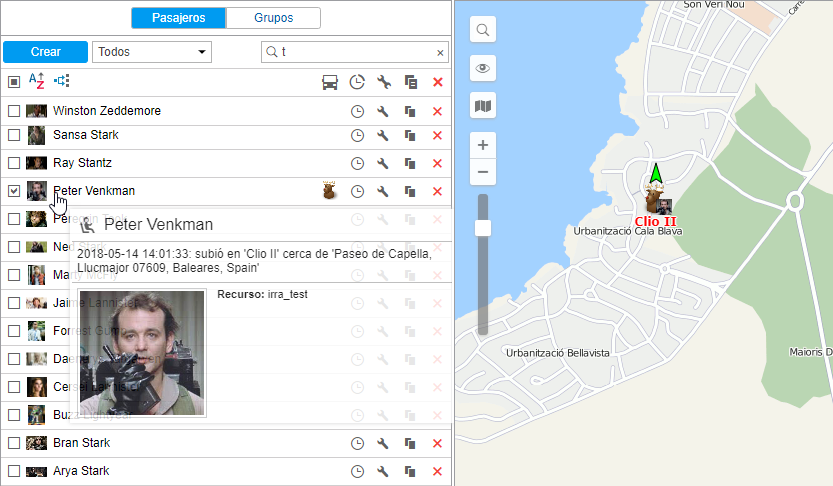Check the Buzz Lightyear row checkbox
This screenshot has height=486, width=833.
click(x=14, y=415)
